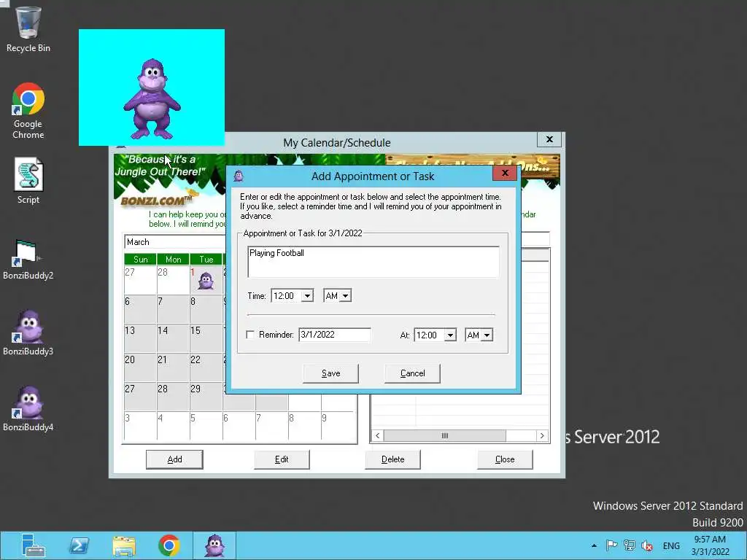This screenshot has width=747, height=560.
Task: Open the reminder AM/PM dropdown
Action: click(487, 335)
